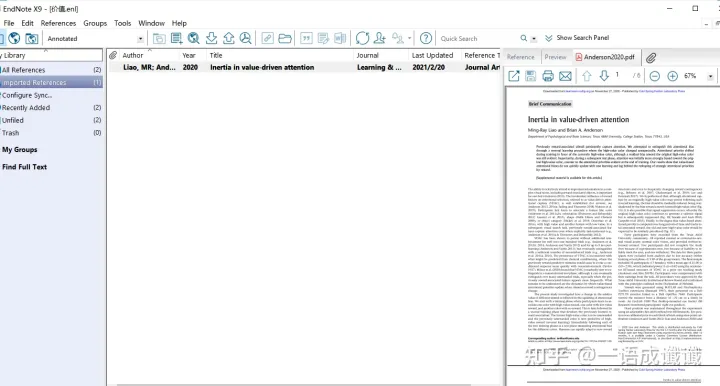The height and width of the screenshot is (386, 720).
Task: Expand the Show Search Panel control
Action: (x=577, y=38)
